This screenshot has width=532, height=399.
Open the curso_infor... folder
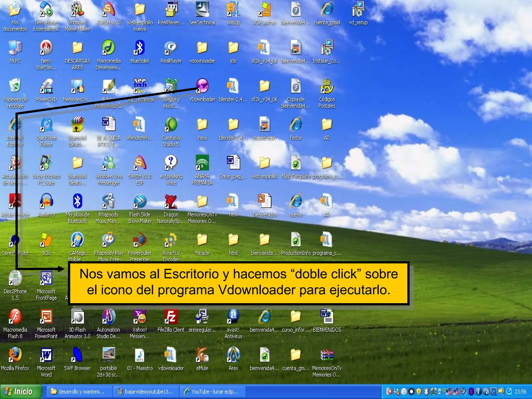pyautogui.click(x=296, y=316)
